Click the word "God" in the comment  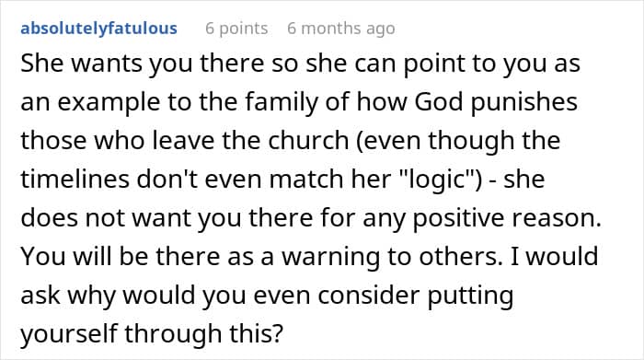point(439,101)
